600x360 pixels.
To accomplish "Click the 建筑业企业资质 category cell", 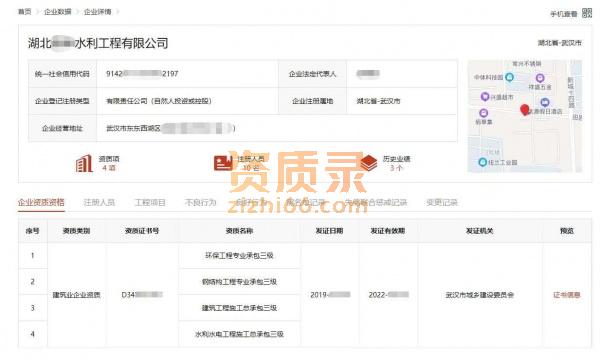I will pyautogui.click(x=77, y=295).
